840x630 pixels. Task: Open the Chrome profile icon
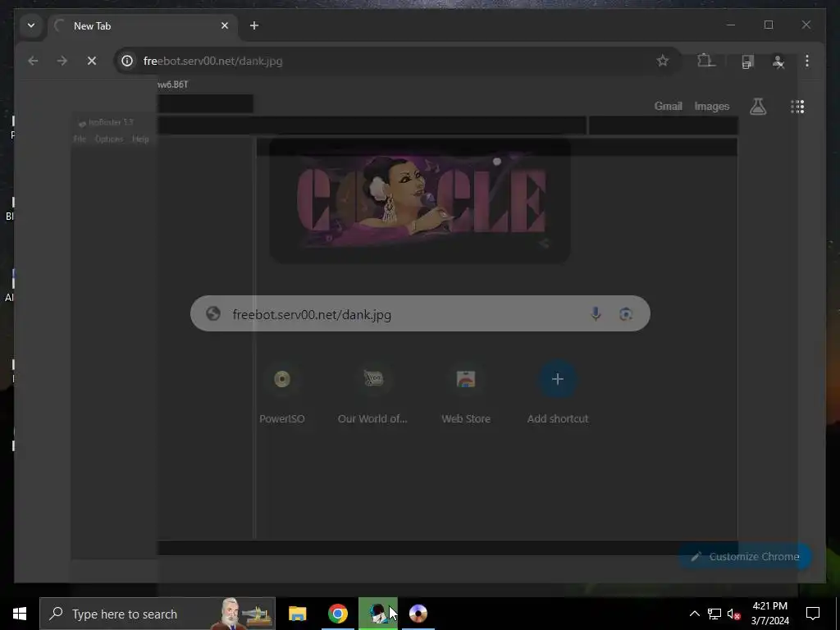778,62
